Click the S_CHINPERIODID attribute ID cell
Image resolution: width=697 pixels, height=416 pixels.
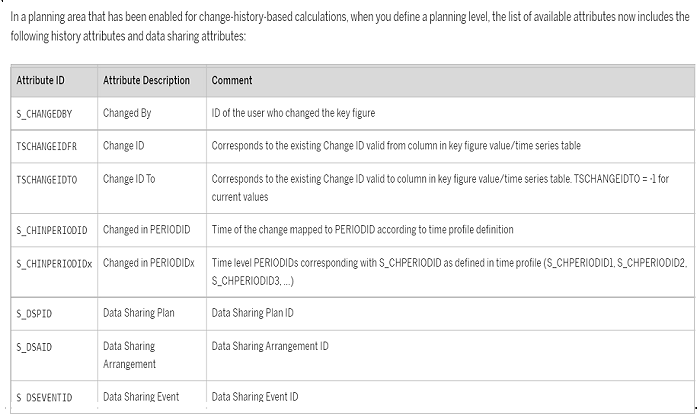click(52, 230)
